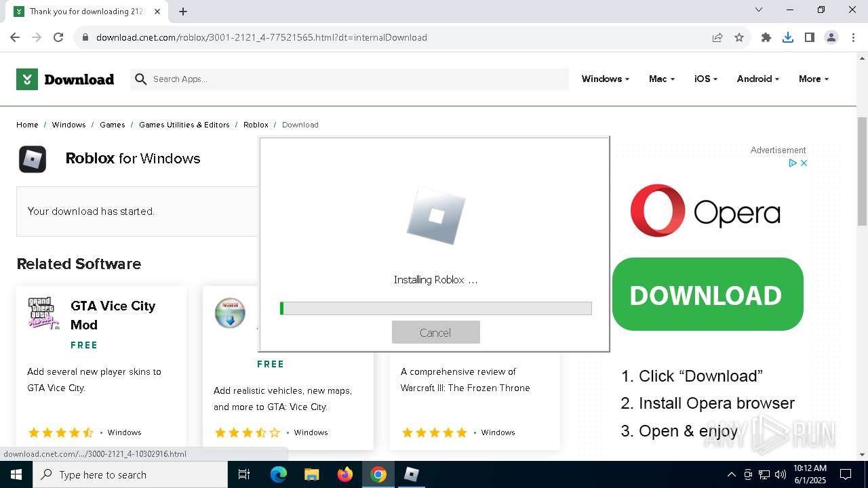Click the Roblox app icon

(33, 159)
